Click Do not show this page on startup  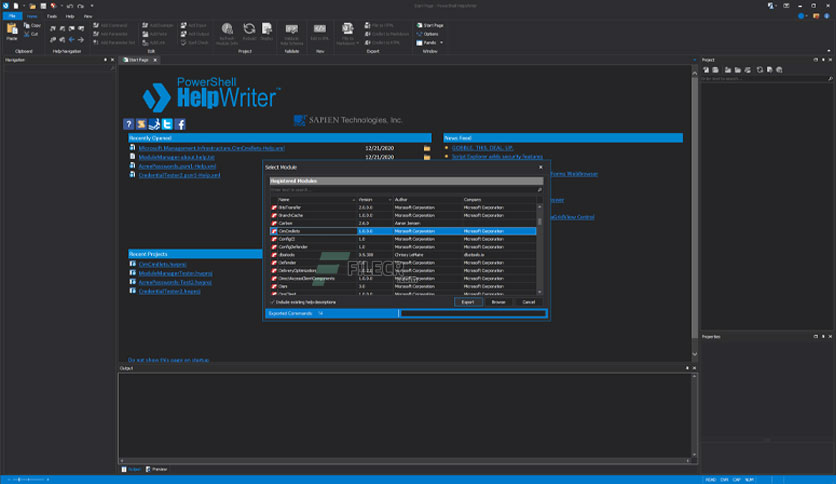point(168,360)
